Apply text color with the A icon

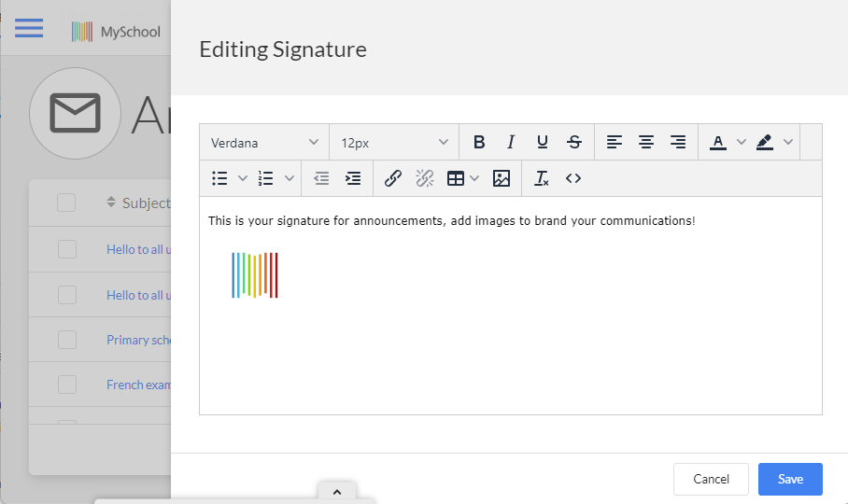click(x=717, y=142)
